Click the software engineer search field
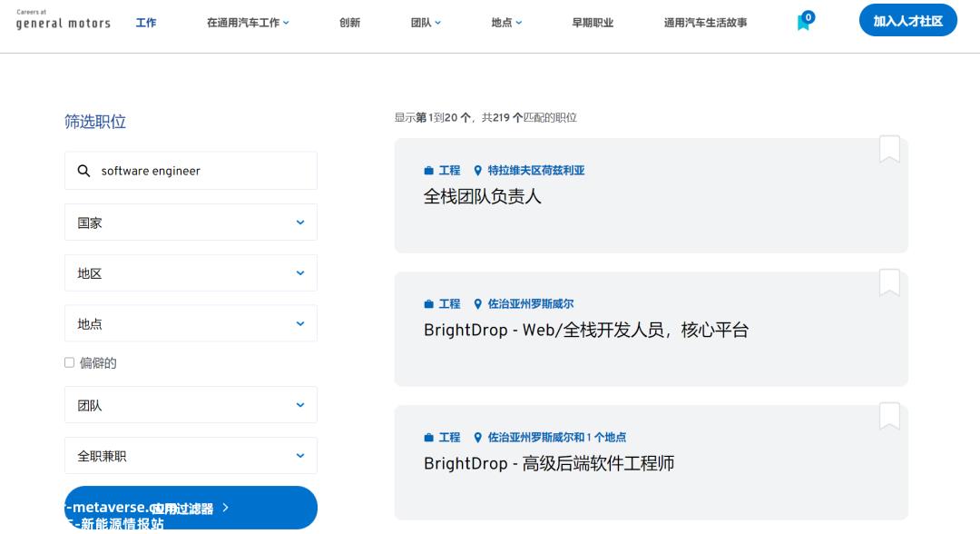980x534 pixels. coord(191,171)
